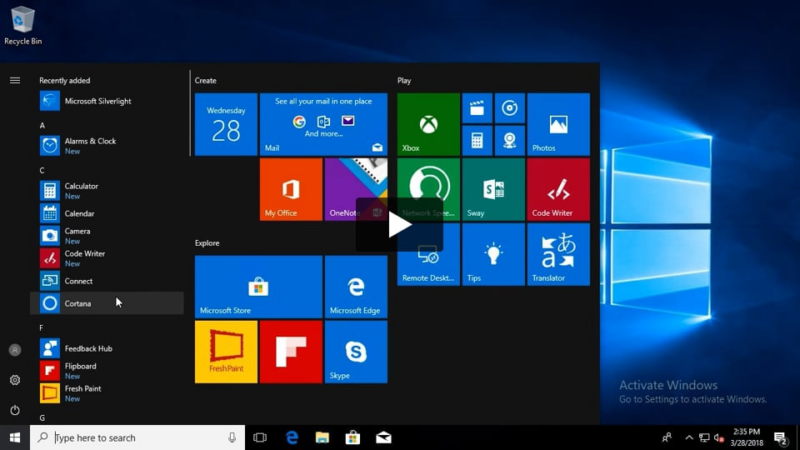Expand the Start hamburger menu
800x450 pixels.
pos(15,80)
